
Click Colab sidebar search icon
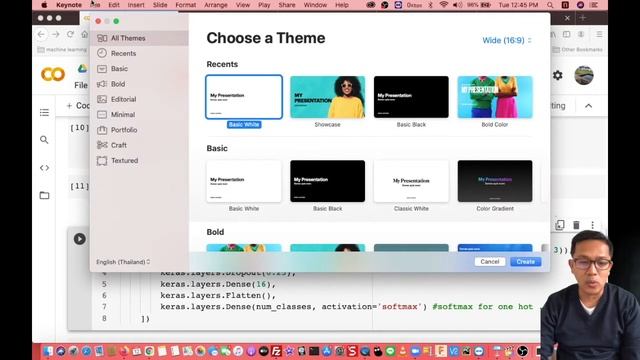coord(44,140)
